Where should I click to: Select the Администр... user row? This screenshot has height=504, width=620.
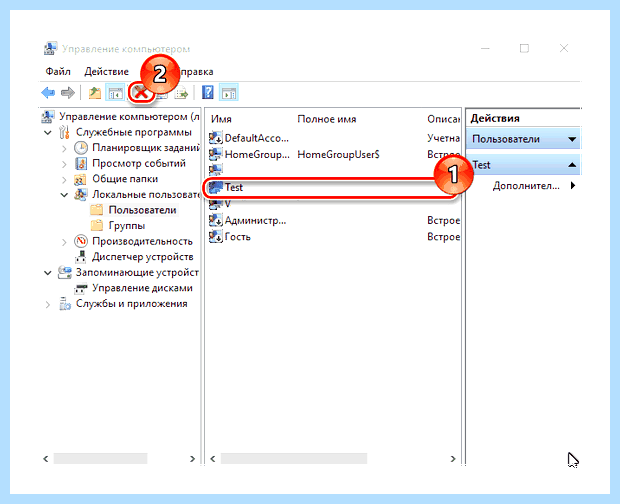pos(334,220)
